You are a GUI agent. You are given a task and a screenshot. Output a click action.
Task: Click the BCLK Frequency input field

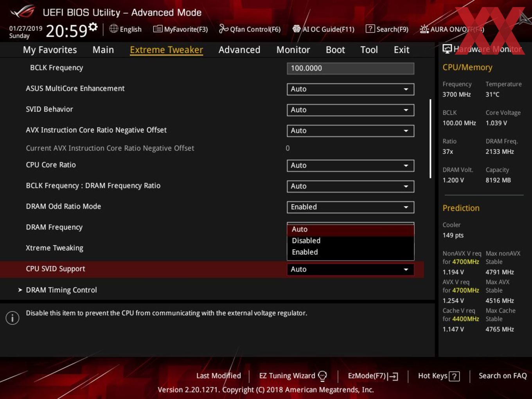(x=350, y=68)
